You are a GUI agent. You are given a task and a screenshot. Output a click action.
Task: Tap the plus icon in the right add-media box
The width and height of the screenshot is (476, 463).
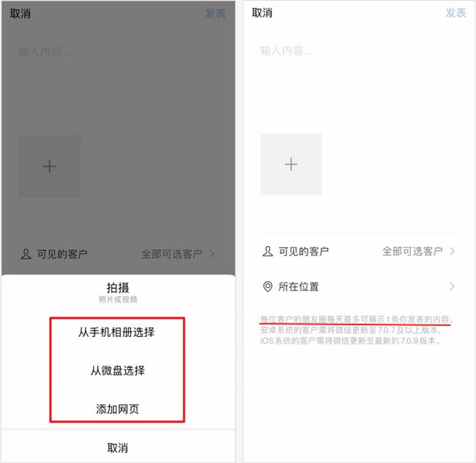tap(291, 164)
